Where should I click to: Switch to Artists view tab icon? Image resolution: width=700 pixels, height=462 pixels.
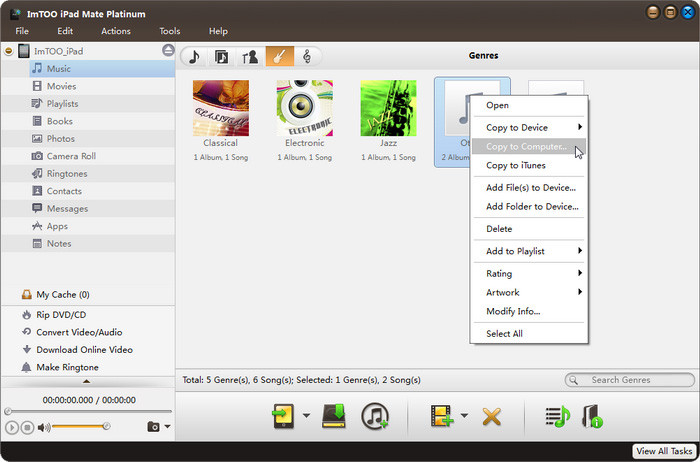pyautogui.click(x=250, y=57)
